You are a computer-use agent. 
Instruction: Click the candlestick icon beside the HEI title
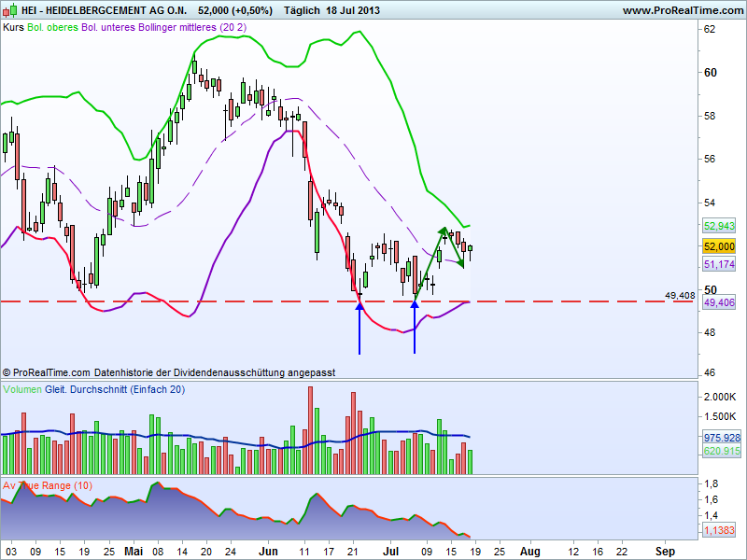[x=10, y=9]
